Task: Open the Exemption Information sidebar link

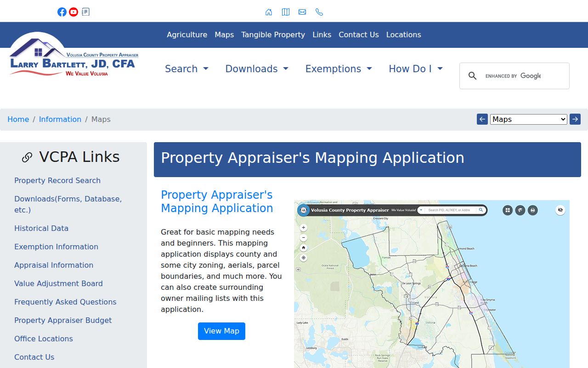Action: click(x=56, y=247)
